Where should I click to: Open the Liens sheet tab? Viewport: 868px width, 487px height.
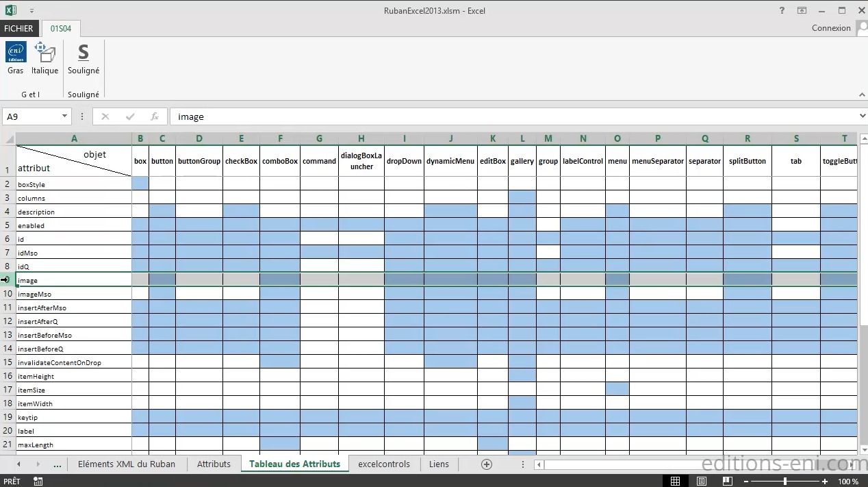(x=439, y=464)
